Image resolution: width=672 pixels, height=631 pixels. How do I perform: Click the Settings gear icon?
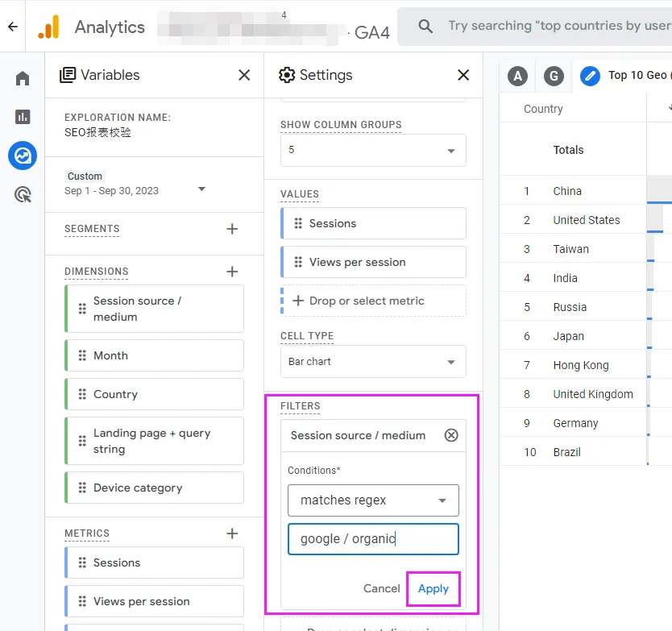[x=287, y=75]
